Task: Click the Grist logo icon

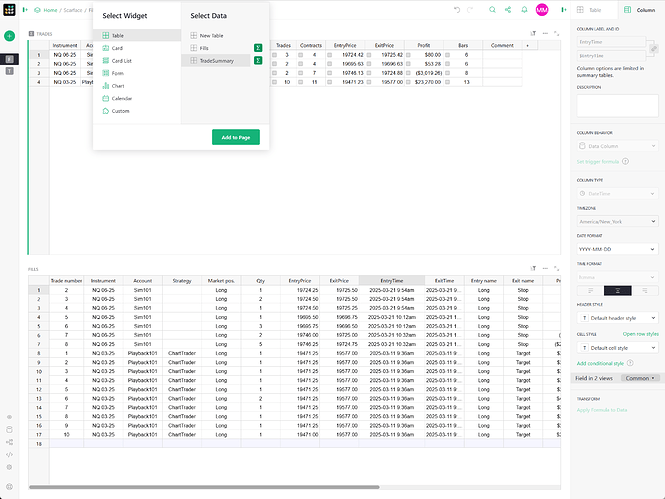Action: (9, 9)
